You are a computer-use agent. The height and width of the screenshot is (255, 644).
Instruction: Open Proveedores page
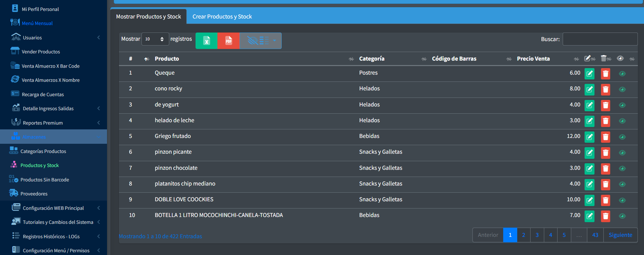click(53, 194)
